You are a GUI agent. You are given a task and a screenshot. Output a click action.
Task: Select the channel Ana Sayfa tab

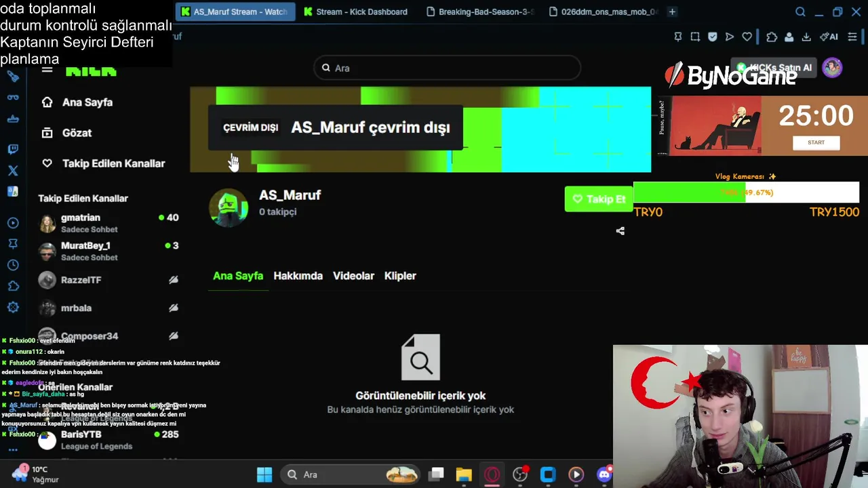(238, 276)
